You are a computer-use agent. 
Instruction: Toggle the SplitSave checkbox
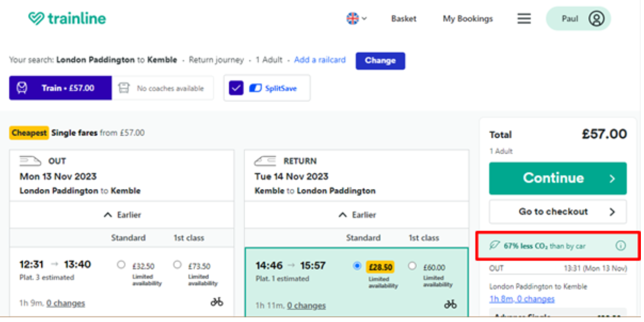point(236,88)
